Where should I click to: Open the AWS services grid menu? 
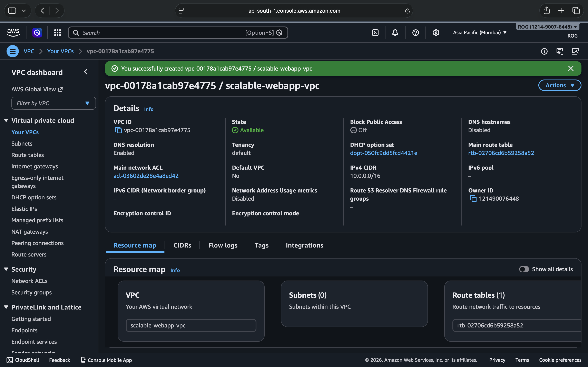tap(57, 33)
